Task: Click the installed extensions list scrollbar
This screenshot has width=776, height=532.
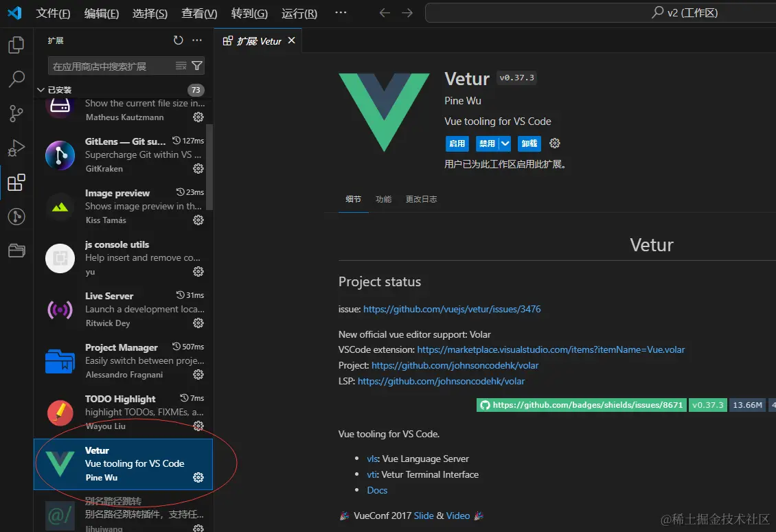Action: click(210, 167)
